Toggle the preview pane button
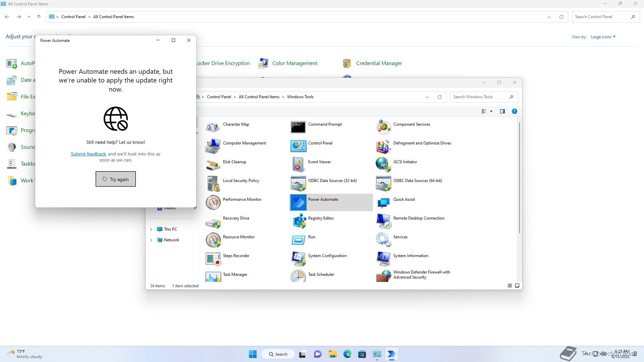Viewport: 644px width, 362px height. (502, 111)
